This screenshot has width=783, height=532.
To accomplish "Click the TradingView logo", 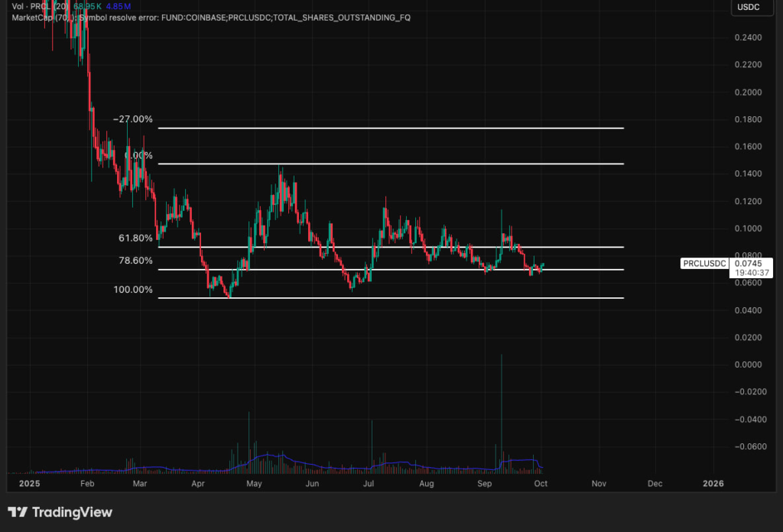I will [60, 512].
